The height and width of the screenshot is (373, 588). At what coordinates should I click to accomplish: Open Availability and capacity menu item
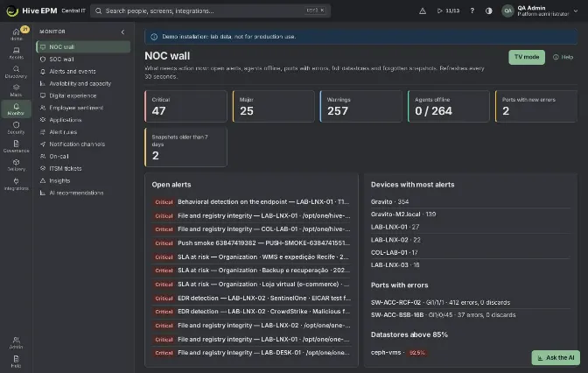pyautogui.click(x=83, y=83)
